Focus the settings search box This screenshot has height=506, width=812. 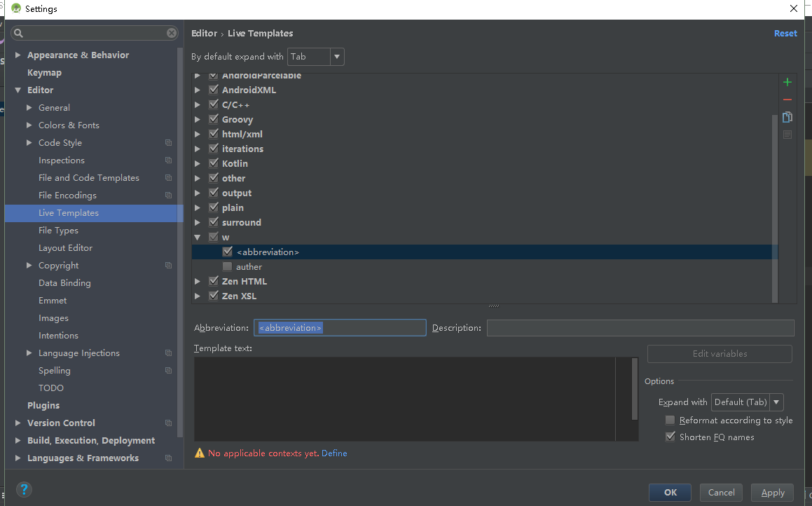coord(95,33)
